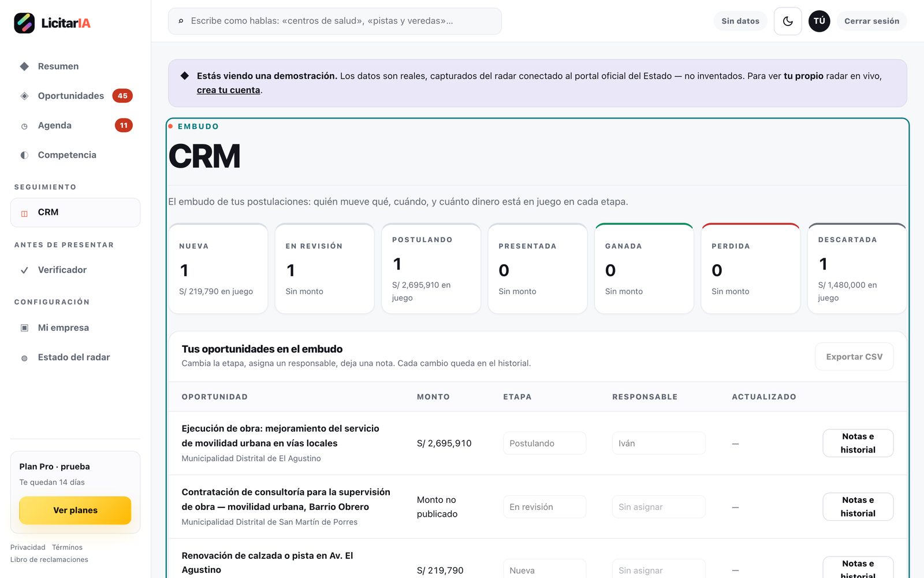Go to Oportunidades page
Image resolution: width=924 pixels, height=578 pixels.
click(75, 96)
